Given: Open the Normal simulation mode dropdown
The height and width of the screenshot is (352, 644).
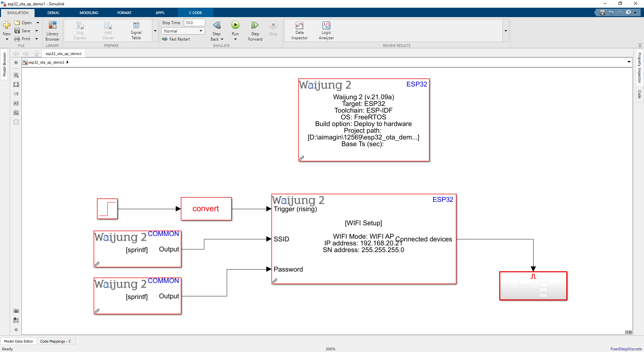Looking at the screenshot, I should pyautogui.click(x=183, y=31).
